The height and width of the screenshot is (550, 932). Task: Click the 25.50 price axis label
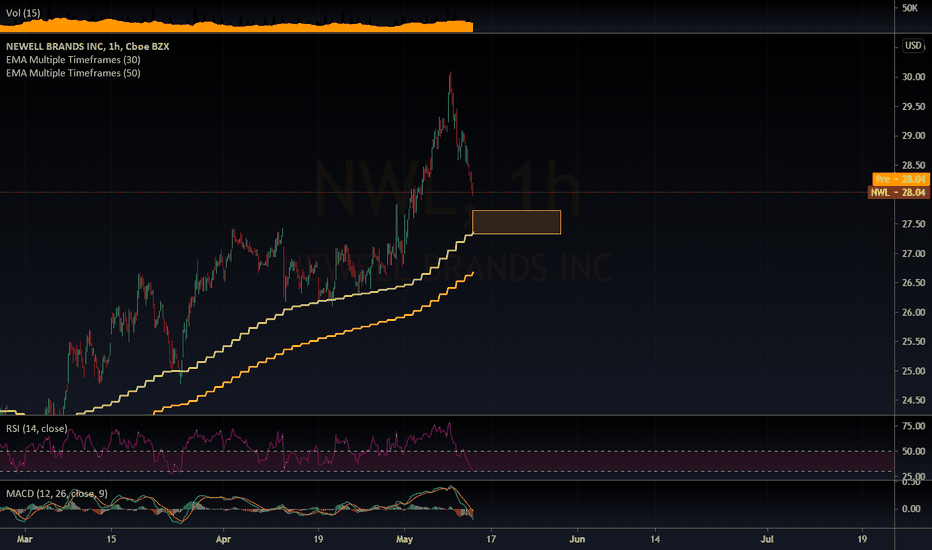coord(913,341)
